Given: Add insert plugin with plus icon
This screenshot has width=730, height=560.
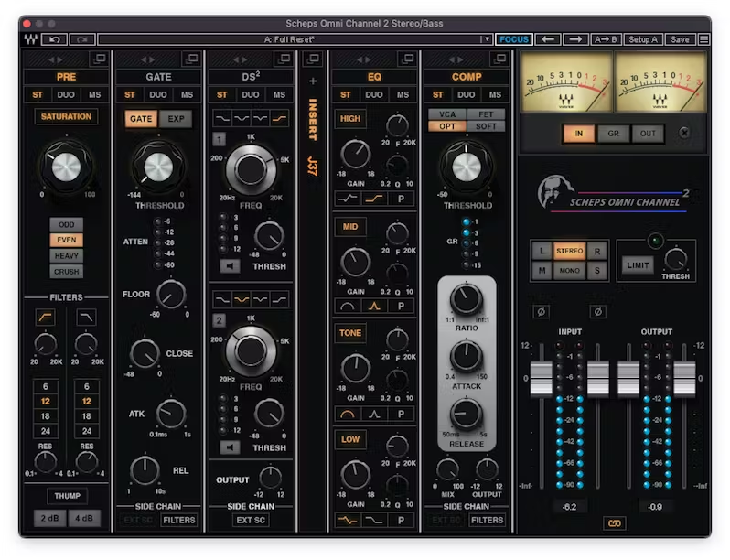Looking at the screenshot, I should pyautogui.click(x=313, y=81).
